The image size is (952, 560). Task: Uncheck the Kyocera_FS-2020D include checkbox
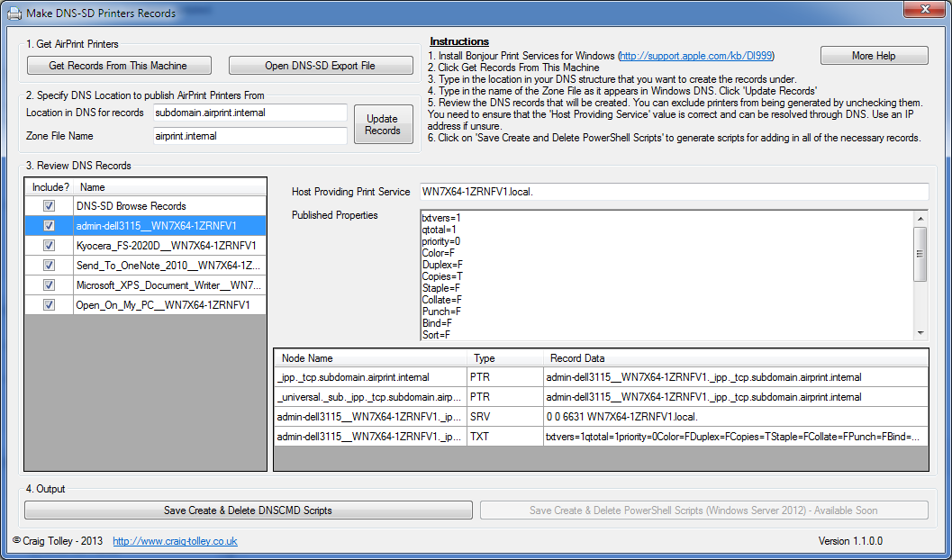(x=50, y=246)
